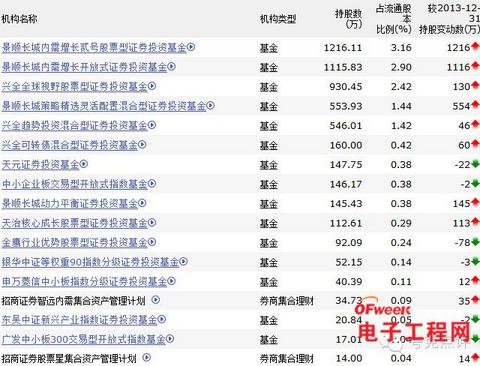This screenshot has width=480, height=366.
Task: Click arrow icon after 招商证券股票星集合资产管理计划
Action: pos(147,358)
